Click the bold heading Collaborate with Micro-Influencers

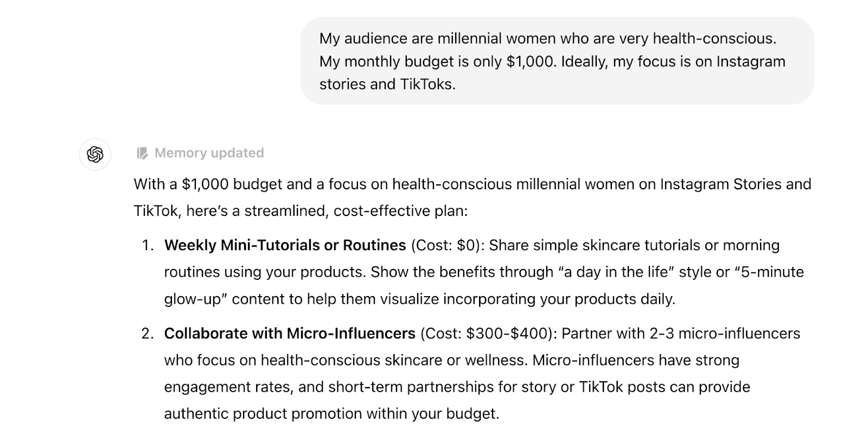pos(291,333)
